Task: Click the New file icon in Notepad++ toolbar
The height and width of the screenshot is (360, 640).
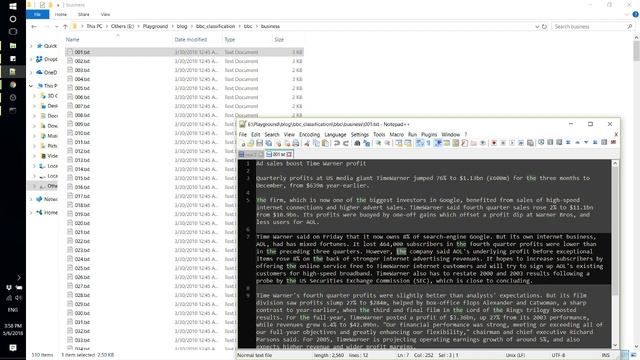Action: point(243,143)
